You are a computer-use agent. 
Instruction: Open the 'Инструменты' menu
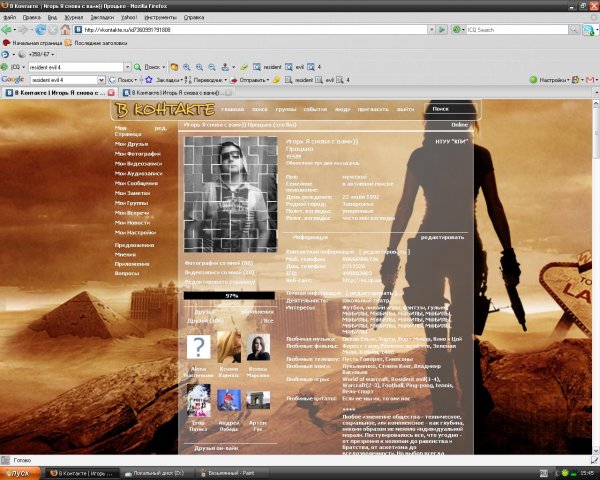point(160,17)
